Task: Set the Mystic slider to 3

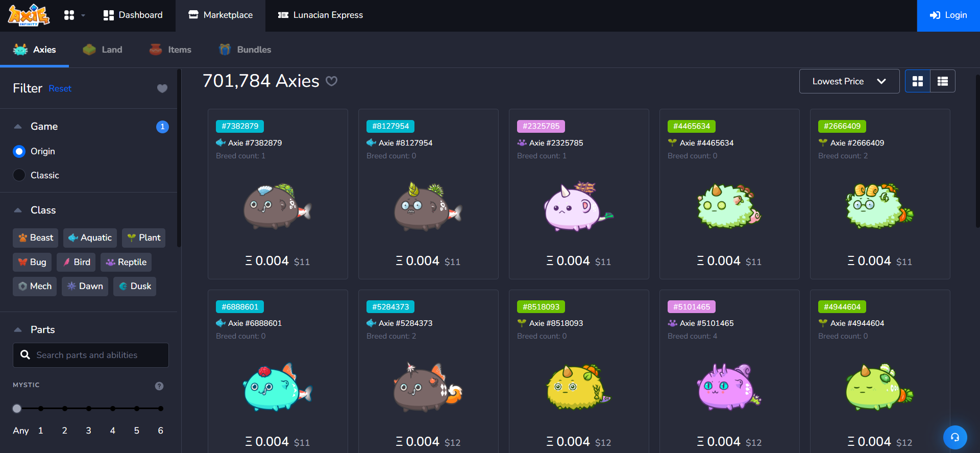Action: (89, 409)
